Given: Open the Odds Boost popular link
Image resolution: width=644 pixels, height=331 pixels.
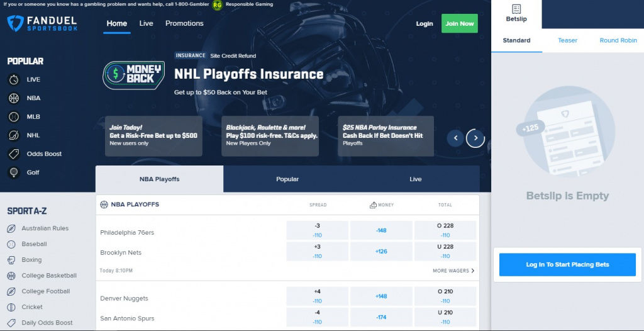Looking at the screenshot, I should click(x=45, y=154).
